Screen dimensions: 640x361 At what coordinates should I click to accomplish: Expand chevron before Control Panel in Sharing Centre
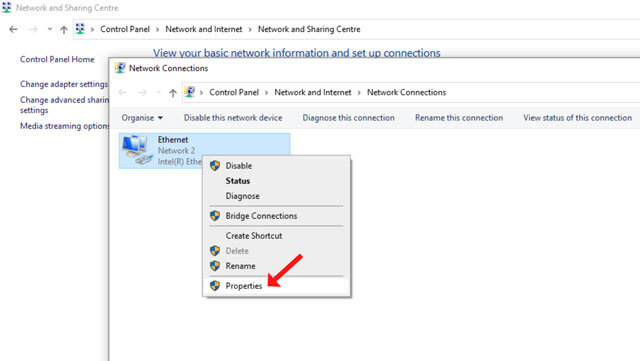click(x=92, y=29)
